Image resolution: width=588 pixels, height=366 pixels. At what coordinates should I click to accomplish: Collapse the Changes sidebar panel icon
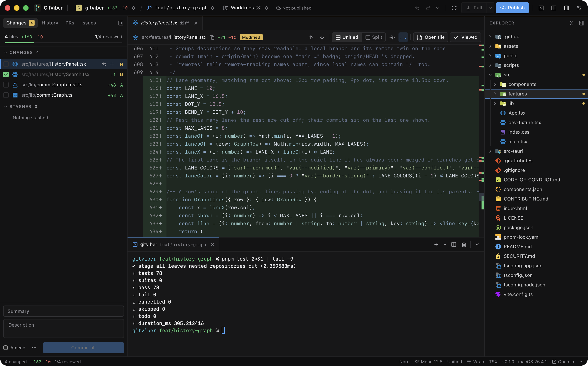(121, 23)
